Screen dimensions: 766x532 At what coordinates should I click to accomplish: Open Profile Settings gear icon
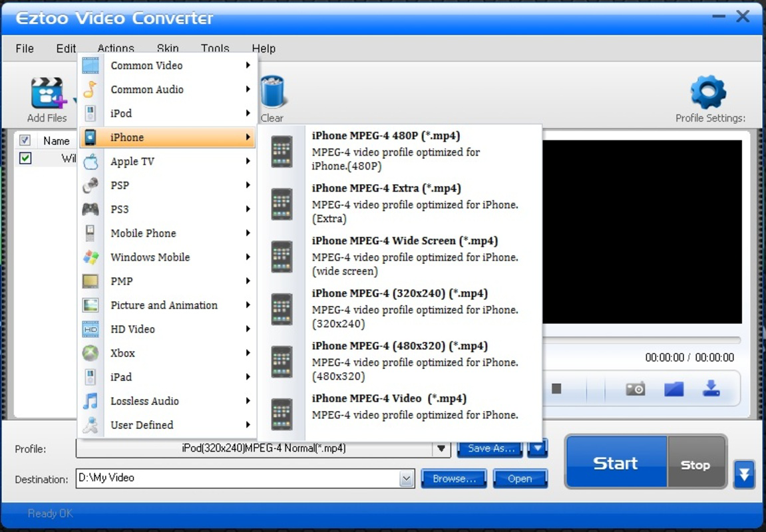tap(708, 92)
